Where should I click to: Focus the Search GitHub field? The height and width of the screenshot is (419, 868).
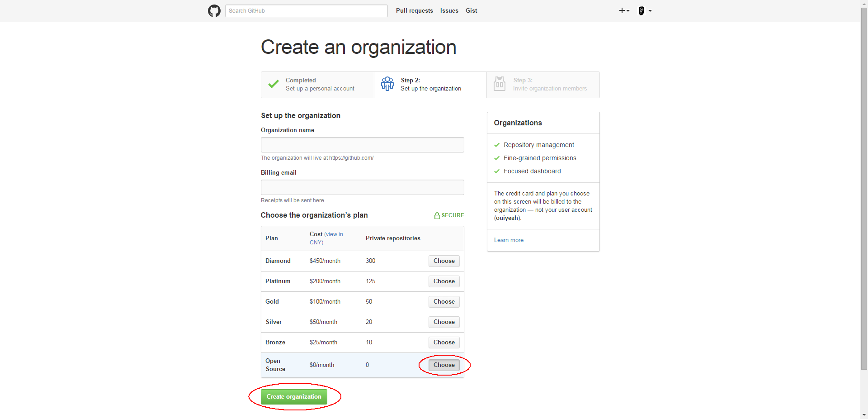click(307, 11)
